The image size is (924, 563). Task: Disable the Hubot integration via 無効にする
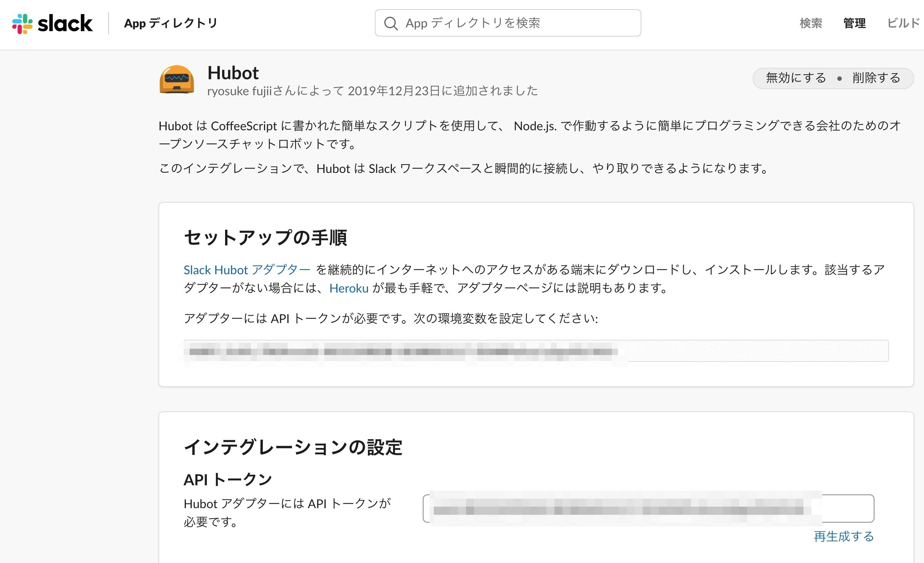coord(795,78)
